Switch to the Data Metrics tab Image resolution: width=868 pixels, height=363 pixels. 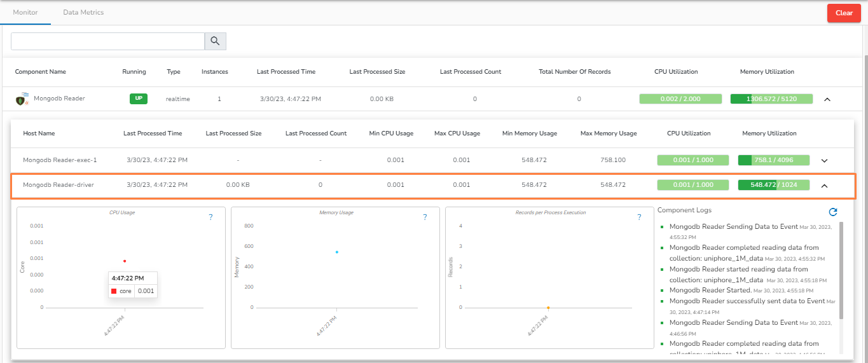tap(83, 13)
